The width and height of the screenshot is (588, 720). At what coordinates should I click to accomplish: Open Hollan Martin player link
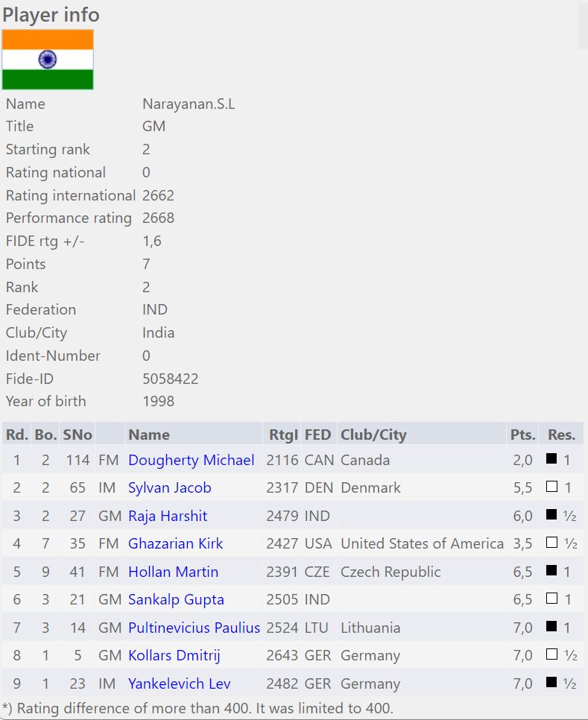[173, 572]
